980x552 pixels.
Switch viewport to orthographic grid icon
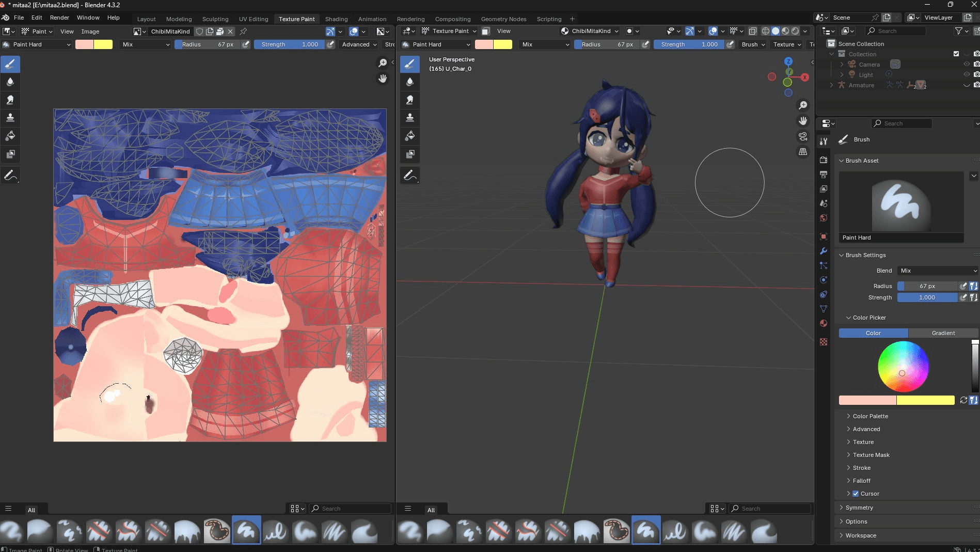point(803,152)
